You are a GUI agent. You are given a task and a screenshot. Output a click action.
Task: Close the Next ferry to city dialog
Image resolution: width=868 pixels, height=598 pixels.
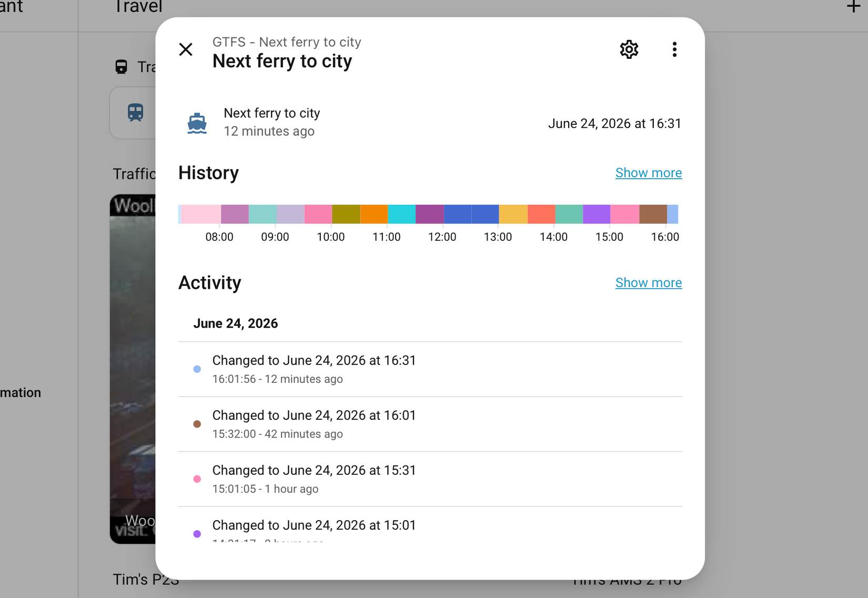[x=186, y=49]
